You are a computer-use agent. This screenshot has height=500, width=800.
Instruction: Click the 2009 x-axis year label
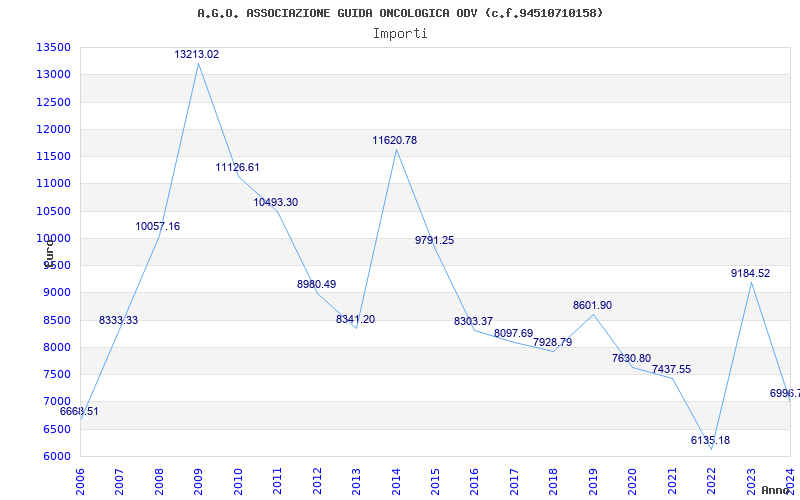click(198, 482)
